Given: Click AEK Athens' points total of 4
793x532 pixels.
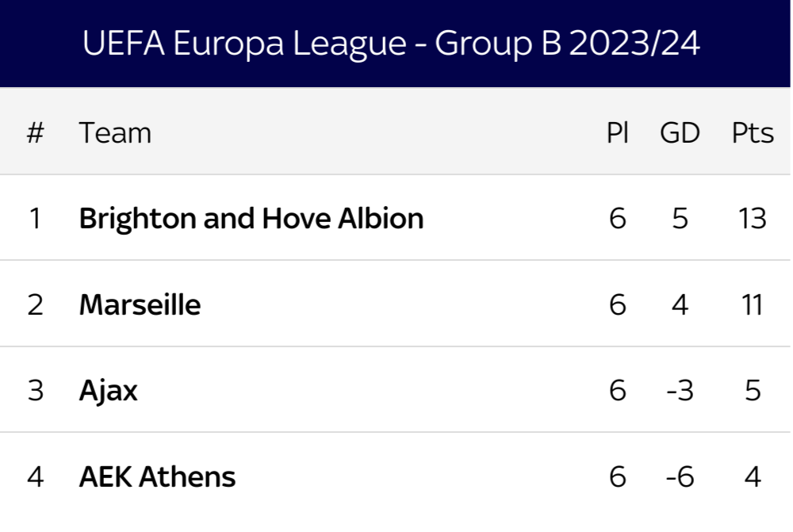Looking at the screenshot, I should [753, 477].
